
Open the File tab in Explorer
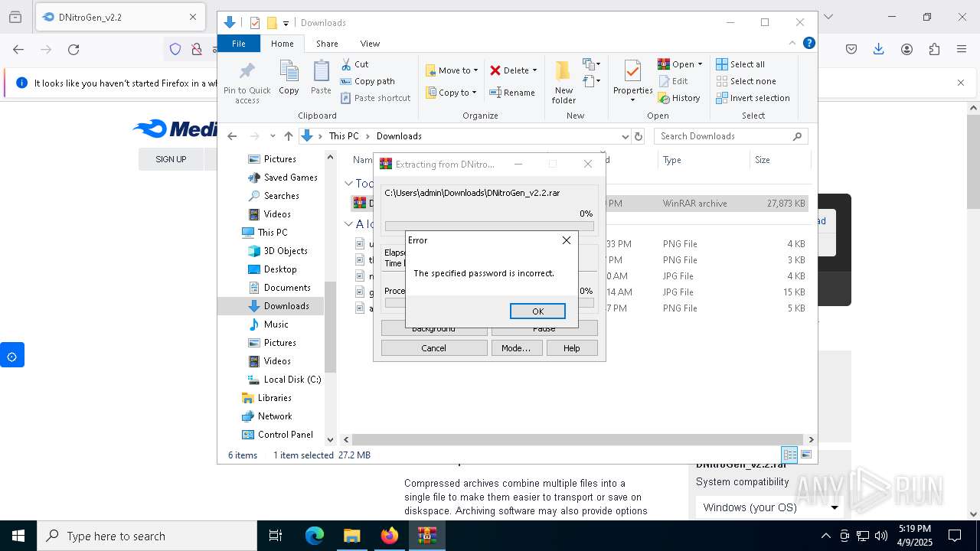(239, 44)
